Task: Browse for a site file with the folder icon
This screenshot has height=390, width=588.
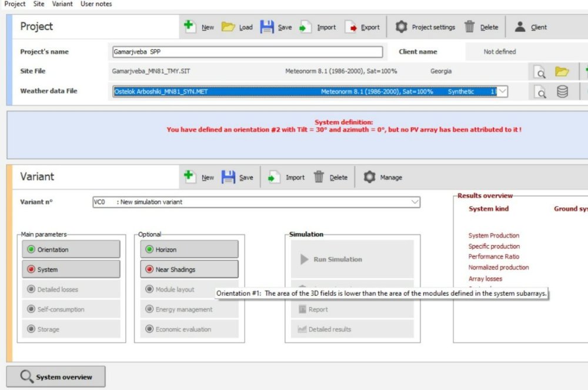Action: pos(562,72)
